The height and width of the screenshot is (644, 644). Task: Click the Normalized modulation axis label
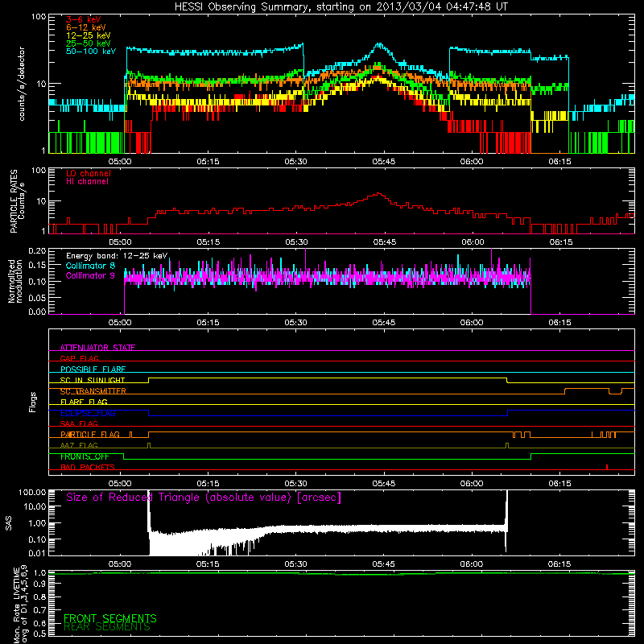(16, 281)
